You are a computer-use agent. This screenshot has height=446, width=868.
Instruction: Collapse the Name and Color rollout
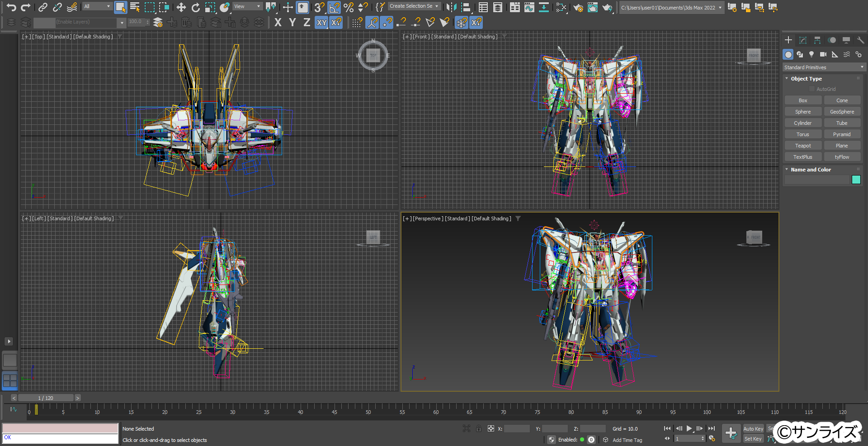pos(787,170)
